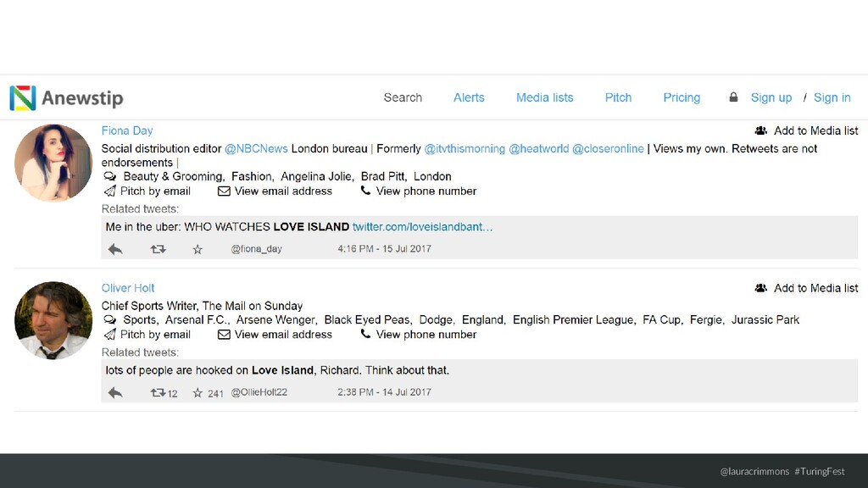Select Search in the navigation bar
Screen dimensions: 868x488
click(403, 97)
